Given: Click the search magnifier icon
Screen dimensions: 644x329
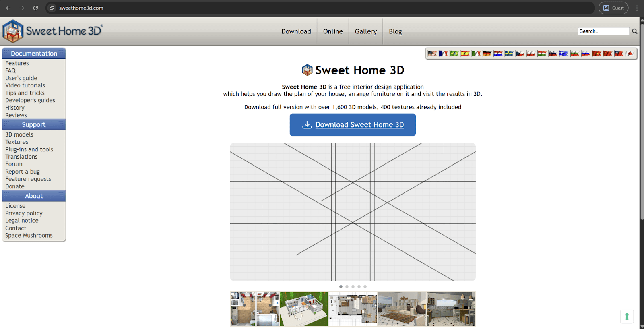Looking at the screenshot, I should coord(635,31).
